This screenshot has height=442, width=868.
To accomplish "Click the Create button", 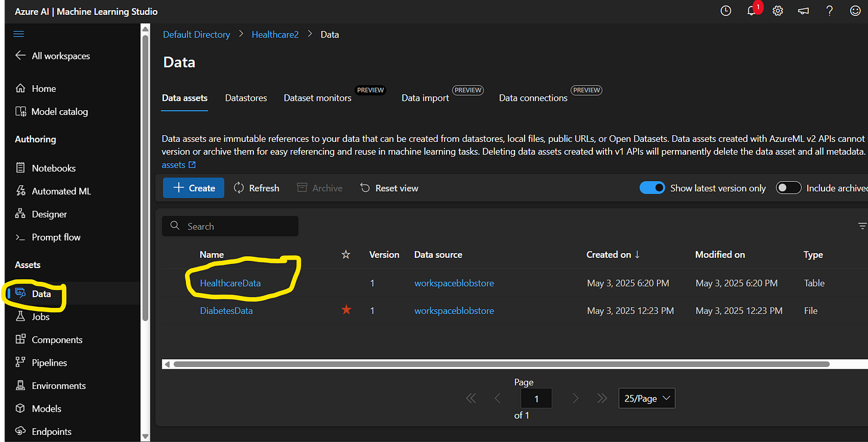I will pyautogui.click(x=194, y=188).
